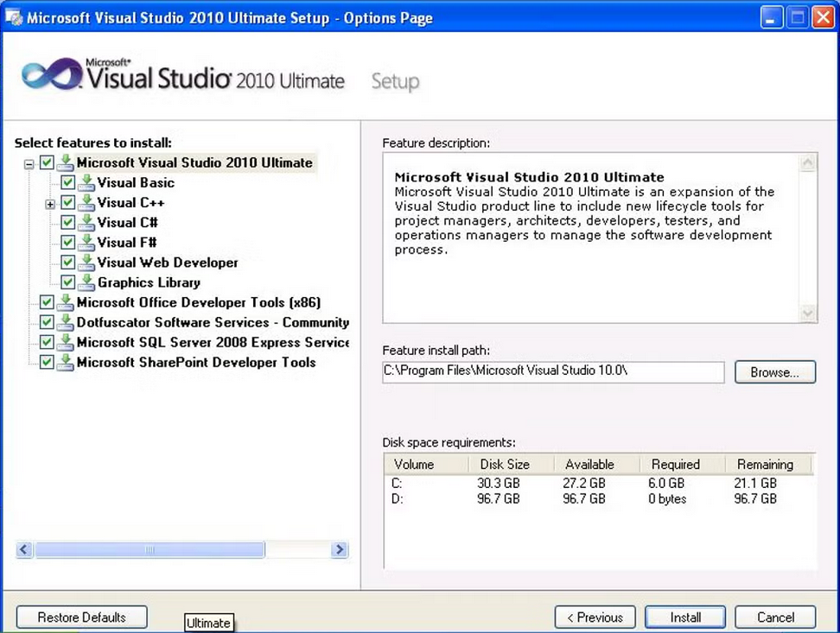Close the setup window
Image resolution: width=840 pixels, height=633 pixels.
(824, 17)
